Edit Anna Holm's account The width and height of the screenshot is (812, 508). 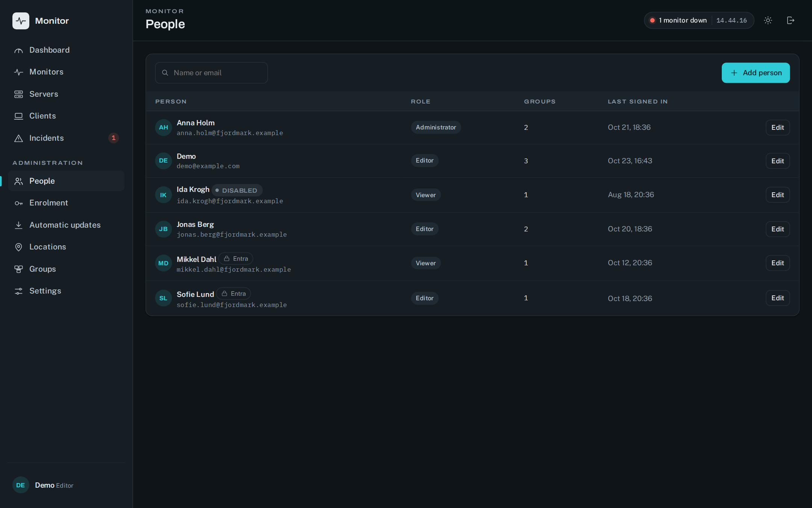tap(777, 128)
